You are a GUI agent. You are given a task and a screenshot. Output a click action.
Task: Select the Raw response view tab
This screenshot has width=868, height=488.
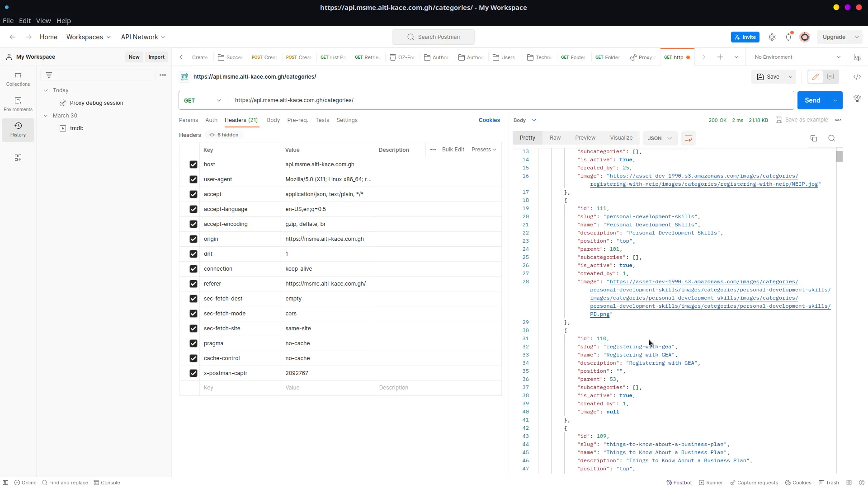(x=555, y=138)
